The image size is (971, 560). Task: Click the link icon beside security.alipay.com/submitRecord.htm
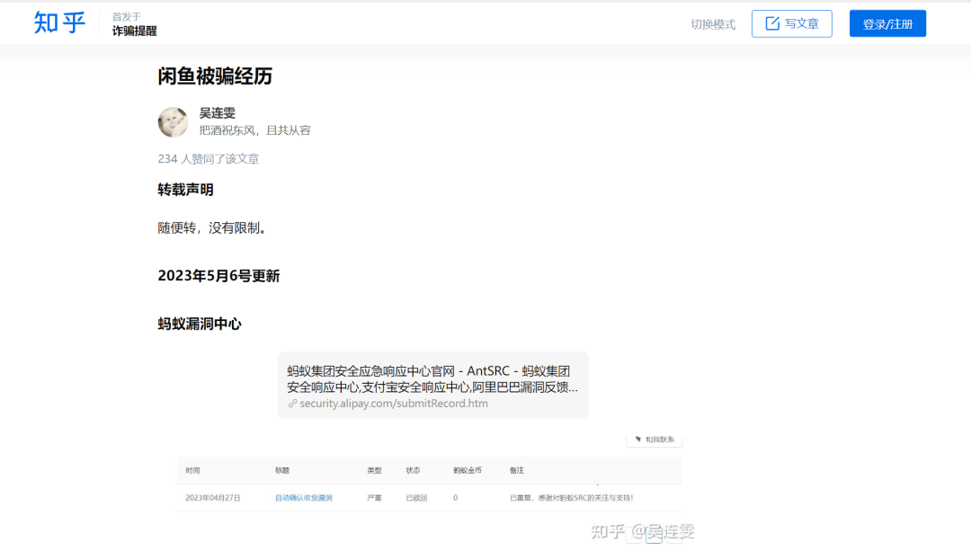(292, 404)
